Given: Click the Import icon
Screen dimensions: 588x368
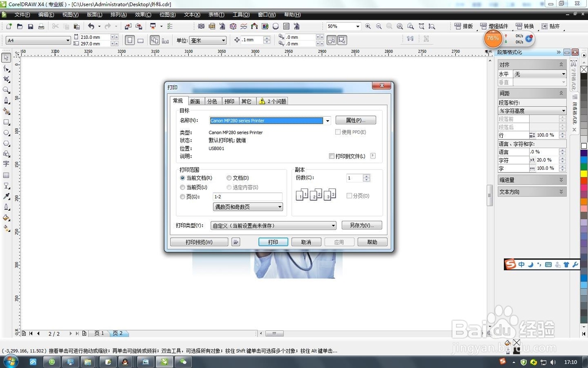Looking at the screenshot, I should (x=128, y=26).
